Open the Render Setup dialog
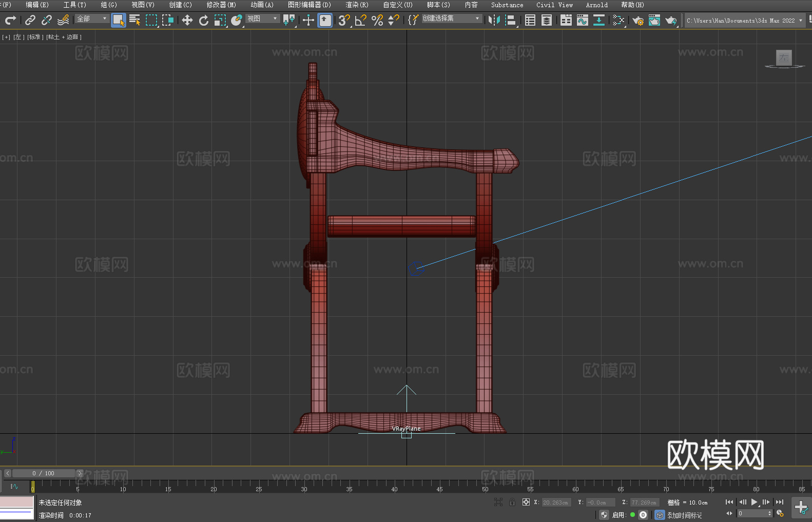This screenshot has width=812, height=522. pyautogui.click(x=638, y=20)
